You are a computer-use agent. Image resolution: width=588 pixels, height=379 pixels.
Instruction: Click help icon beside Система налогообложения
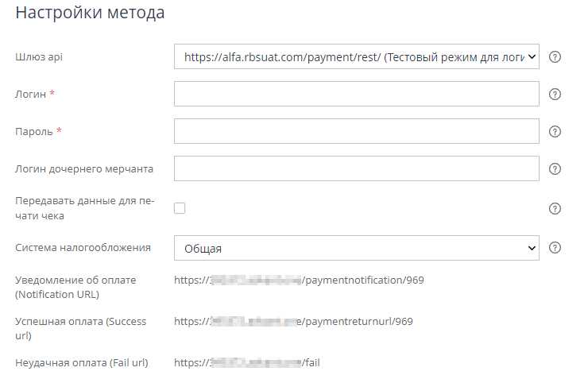(555, 248)
